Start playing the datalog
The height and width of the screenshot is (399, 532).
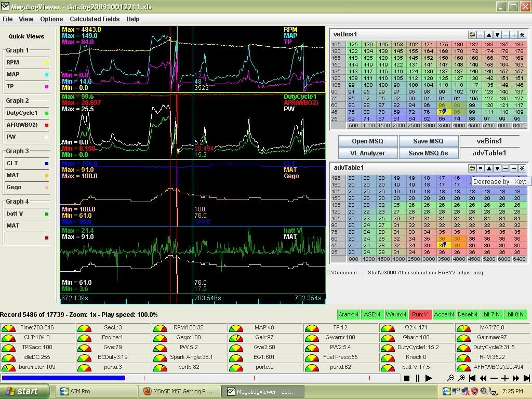tap(429, 379)
